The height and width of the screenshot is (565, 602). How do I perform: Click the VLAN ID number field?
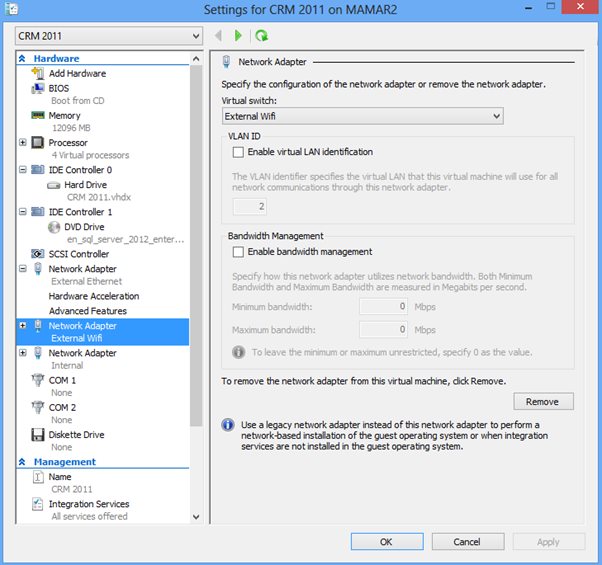(248, 206)
